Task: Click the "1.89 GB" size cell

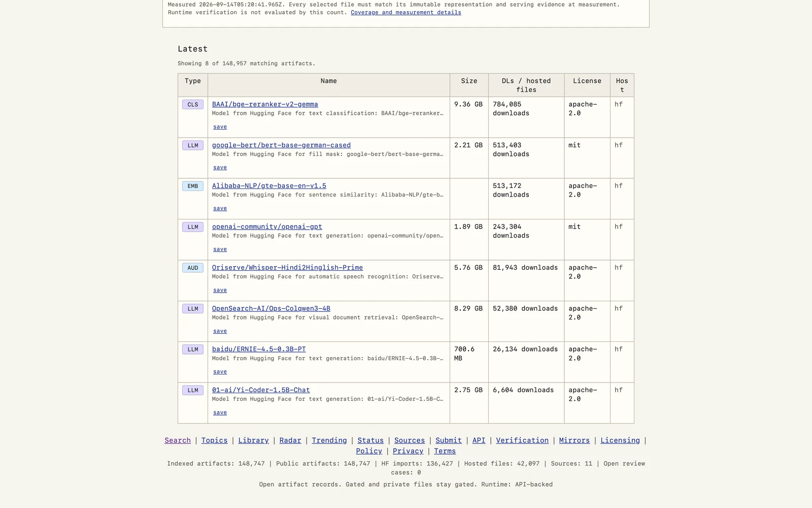Action: [x=469, y=240]
